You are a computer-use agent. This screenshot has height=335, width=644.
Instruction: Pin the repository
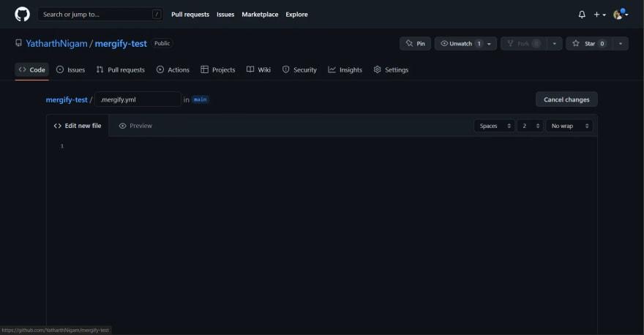(x=415, y=43)
